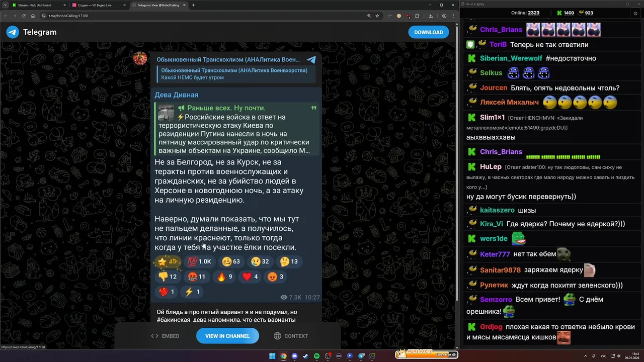The image size is (644, 362).
Task: Click the crying face reaction with 32
Action: coord(260,261)
